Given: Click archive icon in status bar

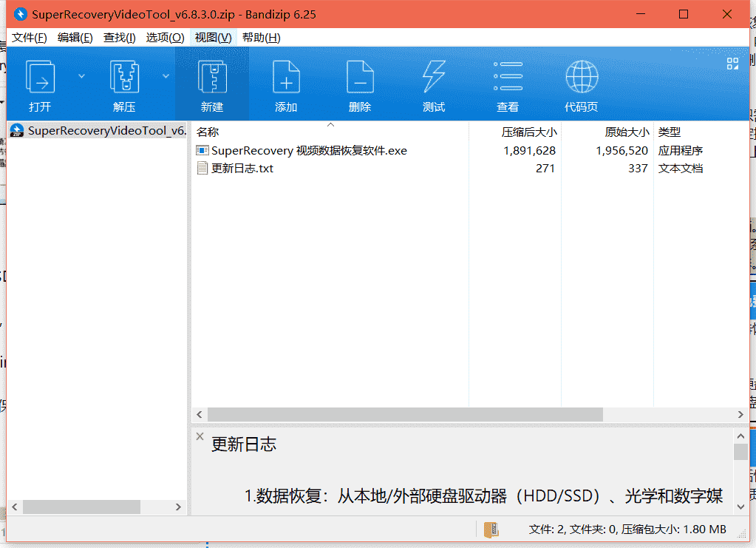Looking at the screenshot, I should pos(491,530).
